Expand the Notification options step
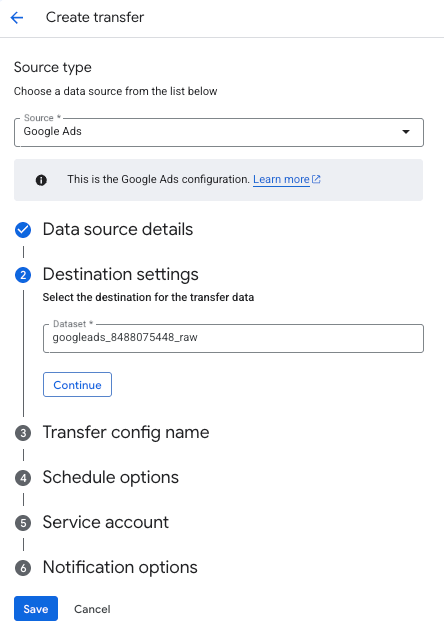Image resolution: width=444 pixels, height=633 pixels. tap(120, 567)
